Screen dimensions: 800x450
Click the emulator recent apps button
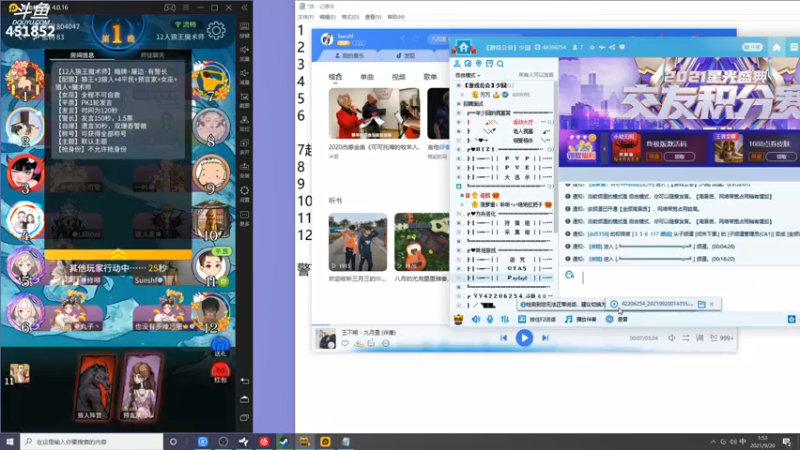coord(245,417)
